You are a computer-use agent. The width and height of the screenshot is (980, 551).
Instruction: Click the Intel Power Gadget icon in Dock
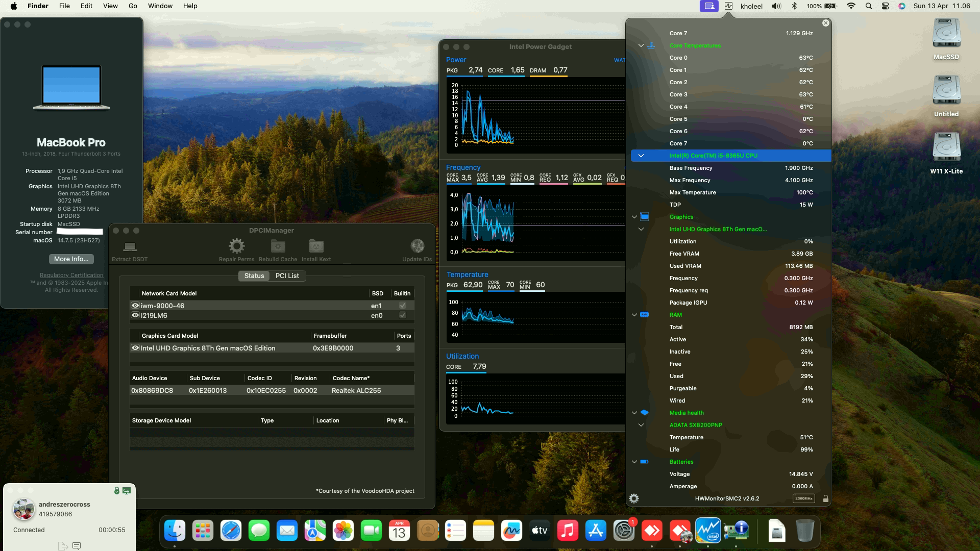(x=707, y=530)
